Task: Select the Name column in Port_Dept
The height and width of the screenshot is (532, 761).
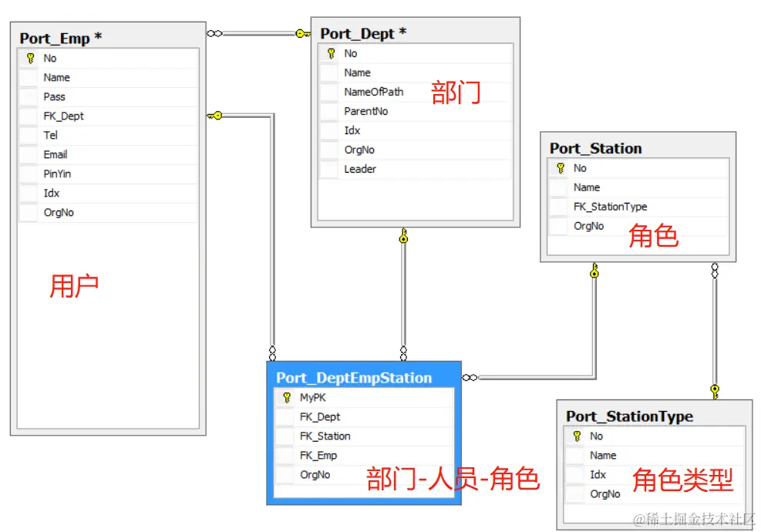Action: [x=416, y=72]
